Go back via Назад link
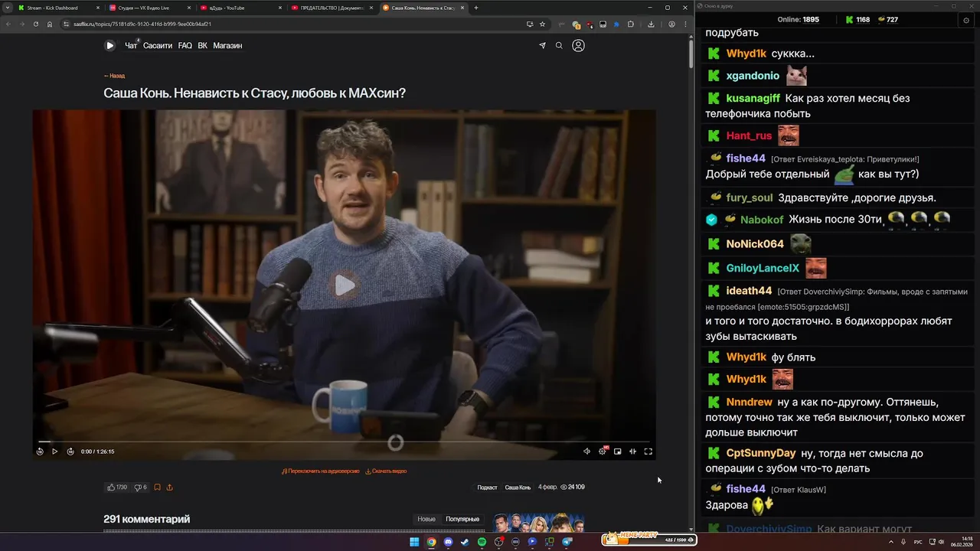The image size is (980, 551). click(x=114, y=76)
